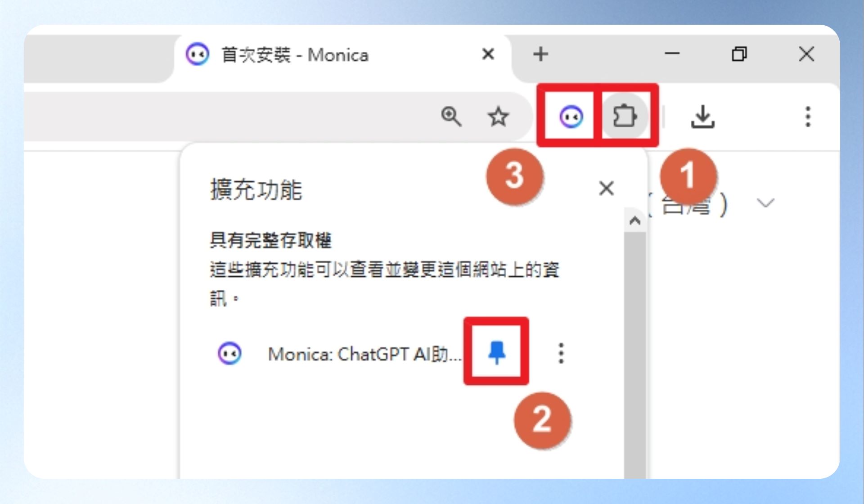Click the zoom magnifier icon in address bar

(x=451, y=117)
